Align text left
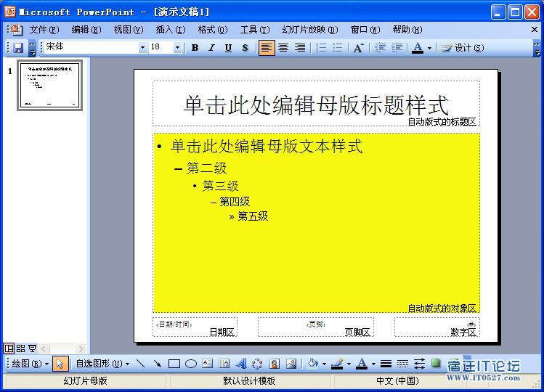The width and height of the screenshot is (544, 392). pyautogui.click(x=267, y=47)
